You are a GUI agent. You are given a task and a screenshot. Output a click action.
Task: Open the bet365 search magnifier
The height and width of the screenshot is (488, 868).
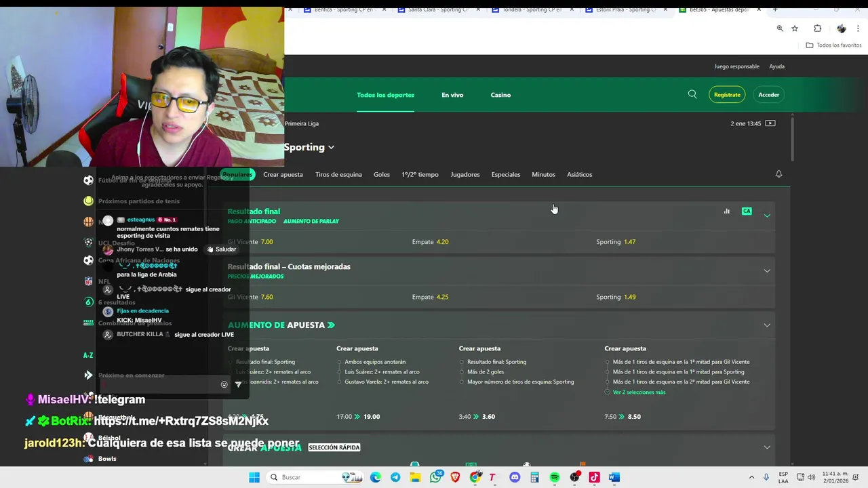pyautogui.click(x=692, y=94)
